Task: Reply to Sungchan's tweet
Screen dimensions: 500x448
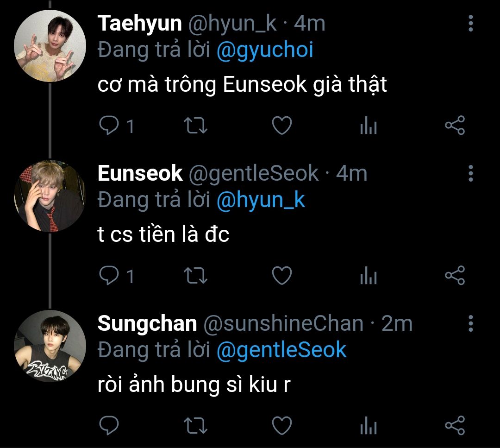Action: (x=109, y=425)
